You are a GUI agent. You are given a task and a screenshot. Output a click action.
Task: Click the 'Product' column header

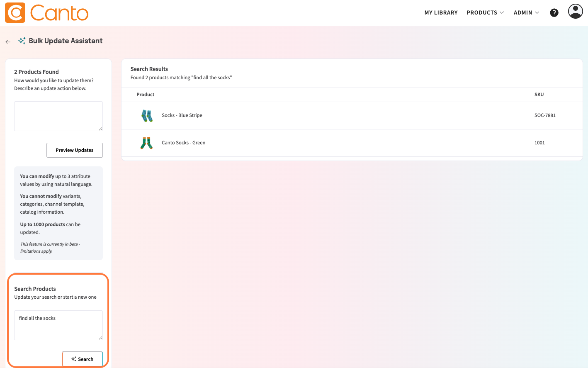point(146,95)
